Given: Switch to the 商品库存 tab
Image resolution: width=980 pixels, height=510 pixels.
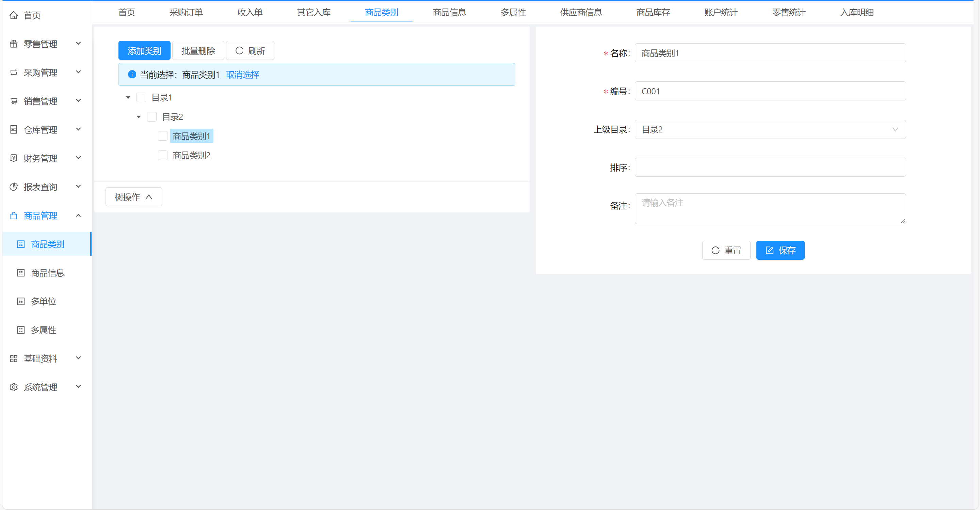Looking at the screenshot, I should (653, 13).
